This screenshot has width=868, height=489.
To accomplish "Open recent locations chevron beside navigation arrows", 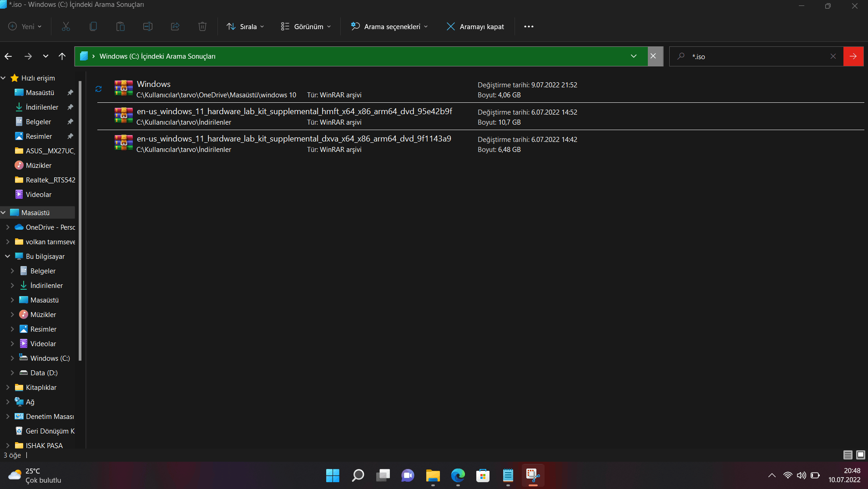I will tap(45, 56).
